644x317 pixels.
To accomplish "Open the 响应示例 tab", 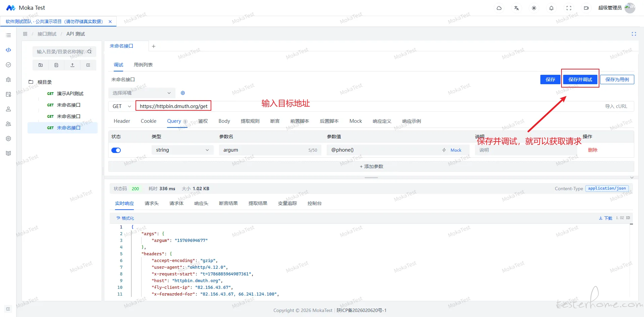I will (x=412, y=121).
